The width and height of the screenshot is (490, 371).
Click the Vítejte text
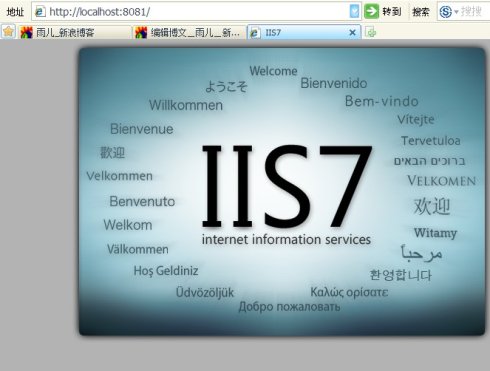pos(416,119)
